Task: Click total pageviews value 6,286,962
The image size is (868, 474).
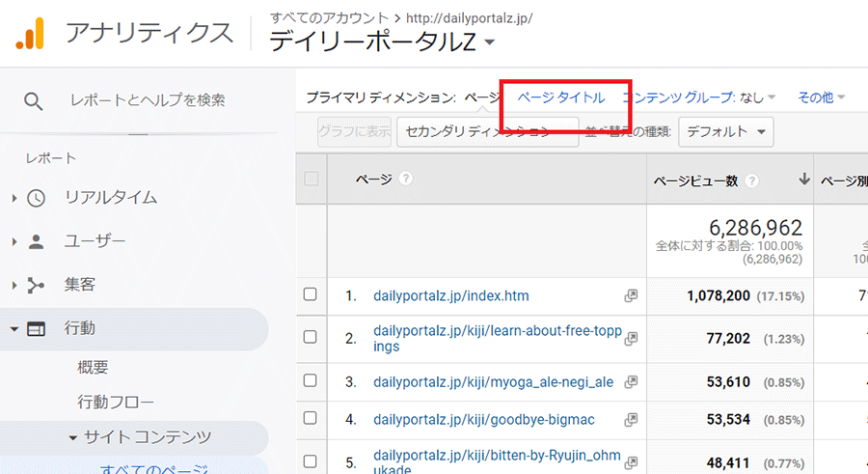Action: 755,227
